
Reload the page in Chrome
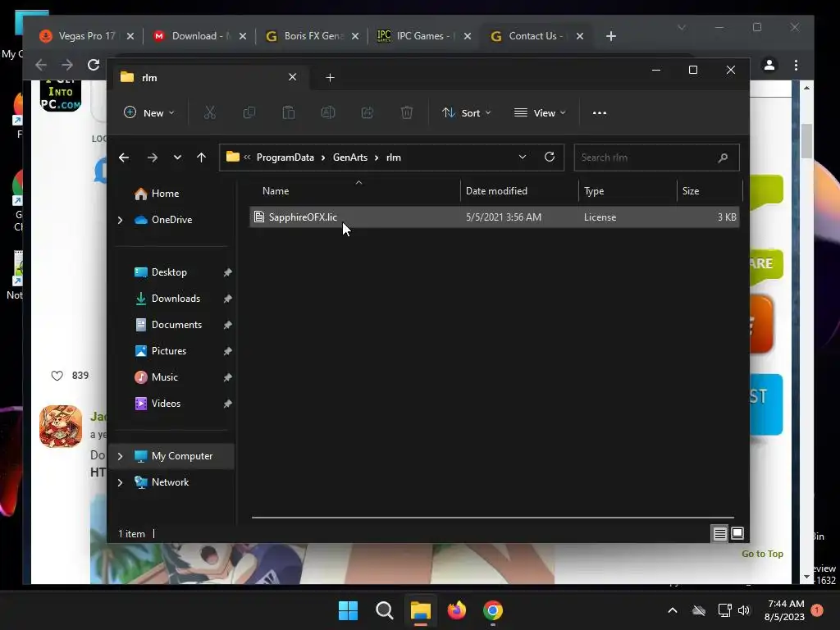(94, 66)
